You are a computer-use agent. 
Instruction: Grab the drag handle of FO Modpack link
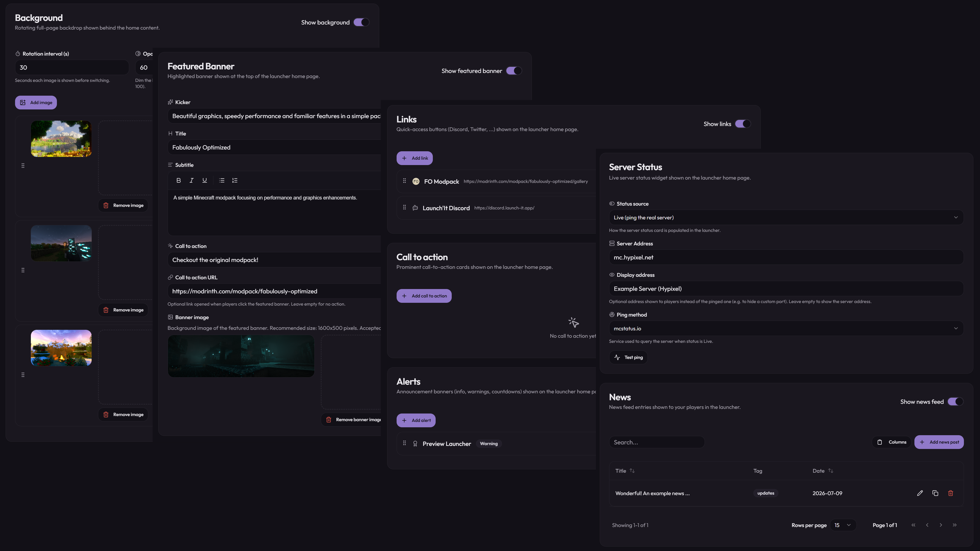click(x=405, y=181)
